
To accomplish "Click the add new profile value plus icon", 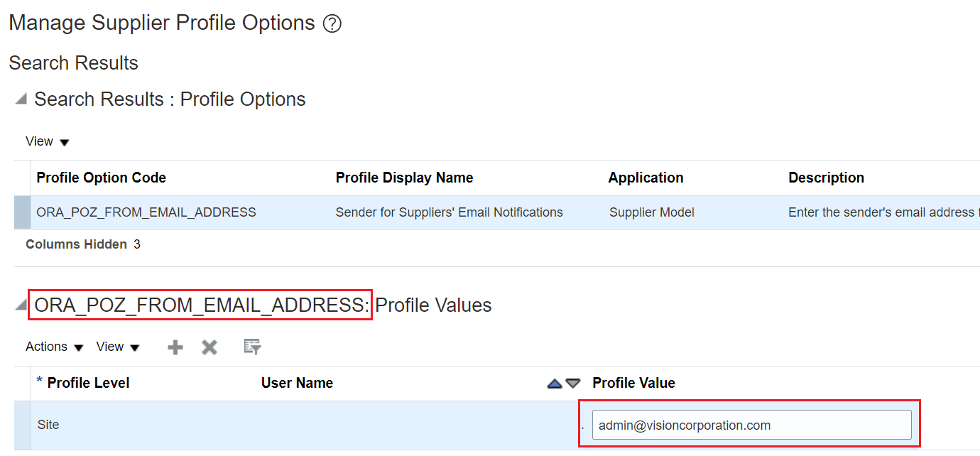I will tap(175, 347).
